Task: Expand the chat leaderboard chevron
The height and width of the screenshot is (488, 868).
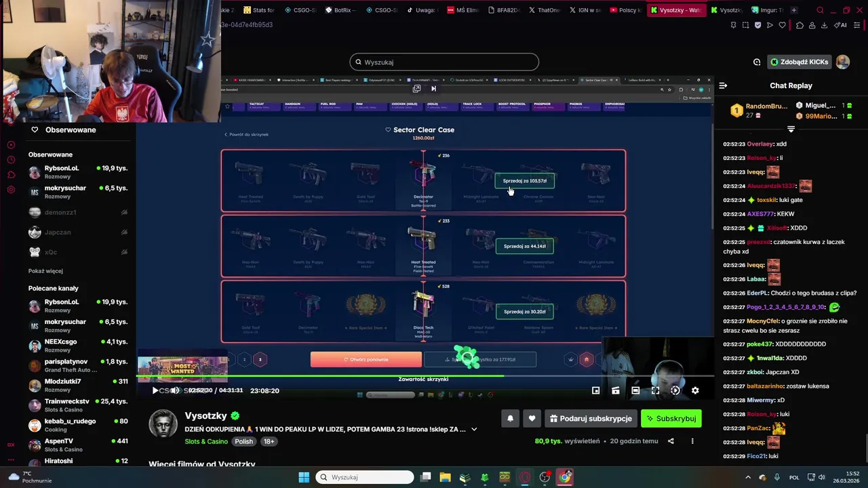Action: point(791,129)
